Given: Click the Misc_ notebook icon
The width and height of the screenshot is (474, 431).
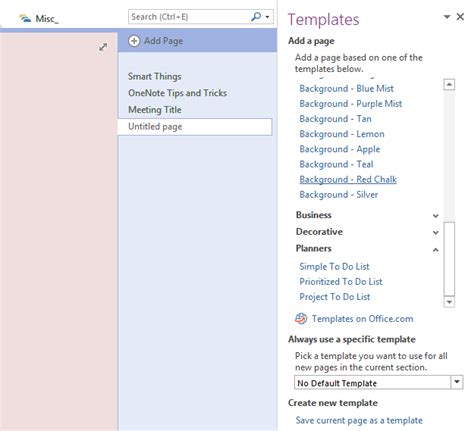Looking at the screenshot, I should pos(25,18).
